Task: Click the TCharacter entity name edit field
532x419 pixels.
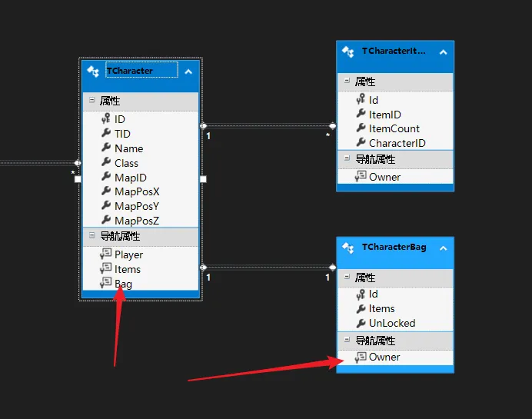Action: pyautogui.click(x=141, y=71)
